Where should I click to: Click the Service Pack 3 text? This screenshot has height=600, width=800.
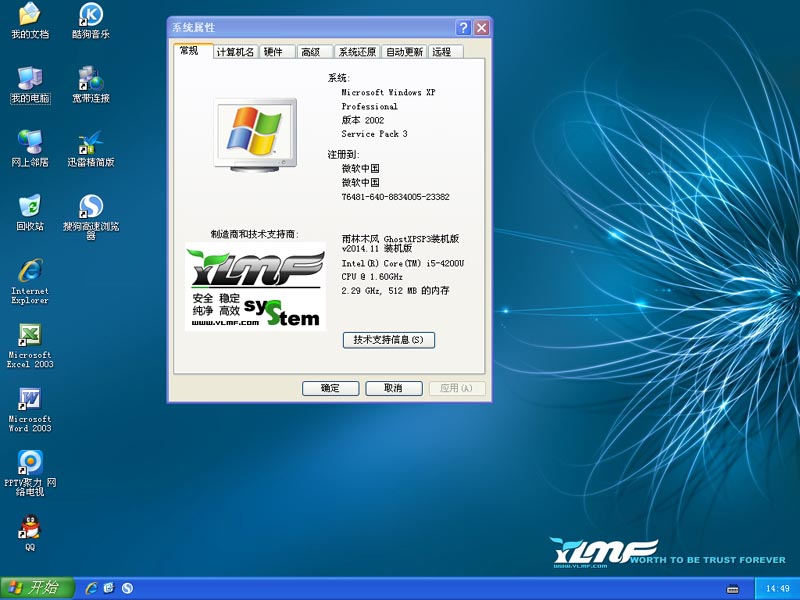point(374,134)
